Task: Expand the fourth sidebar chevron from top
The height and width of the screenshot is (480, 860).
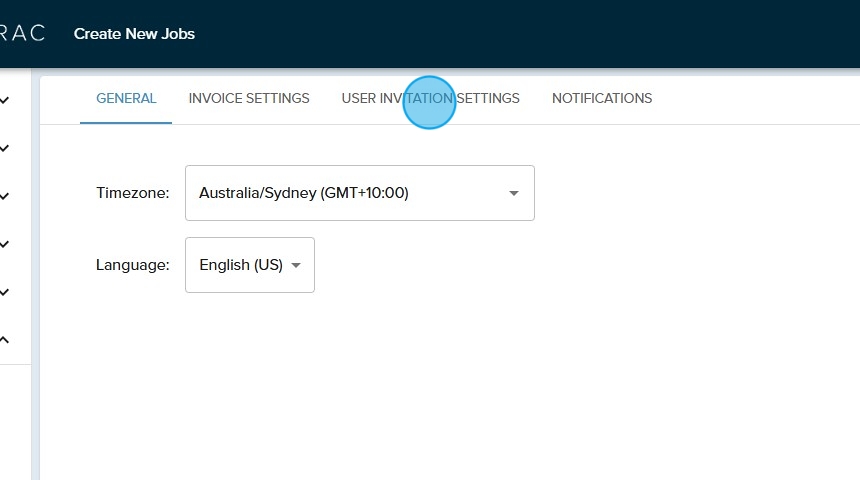Action: [x=5, y=244]
